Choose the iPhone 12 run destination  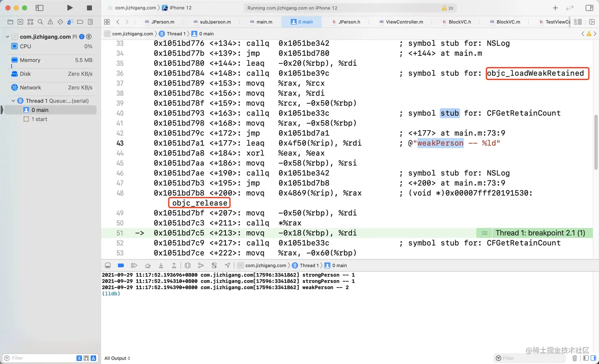pos(177,8)
